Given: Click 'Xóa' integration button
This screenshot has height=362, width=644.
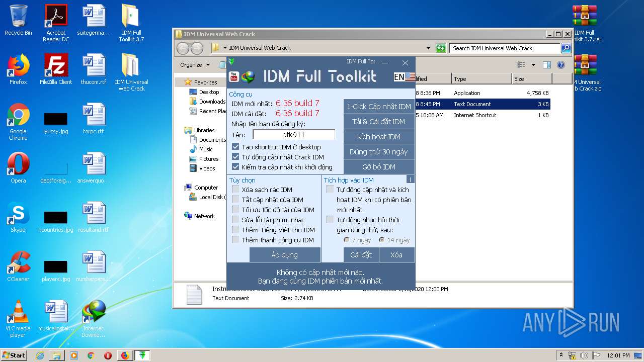Looking at the screenshot, I should tap(397, 255).
